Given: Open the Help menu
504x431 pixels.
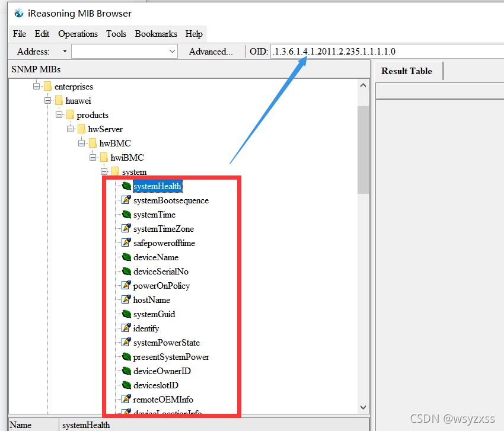Looking at the screenshot, I should click(194, 34).
